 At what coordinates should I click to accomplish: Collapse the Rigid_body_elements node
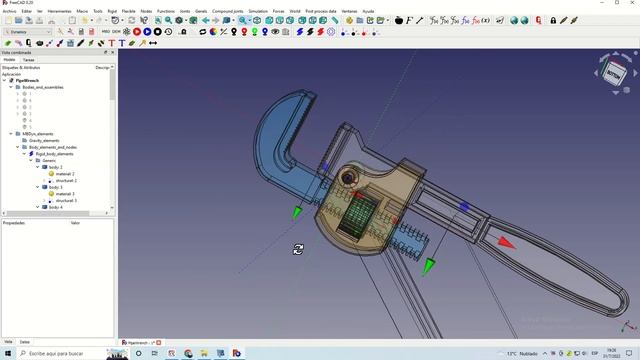24,154
